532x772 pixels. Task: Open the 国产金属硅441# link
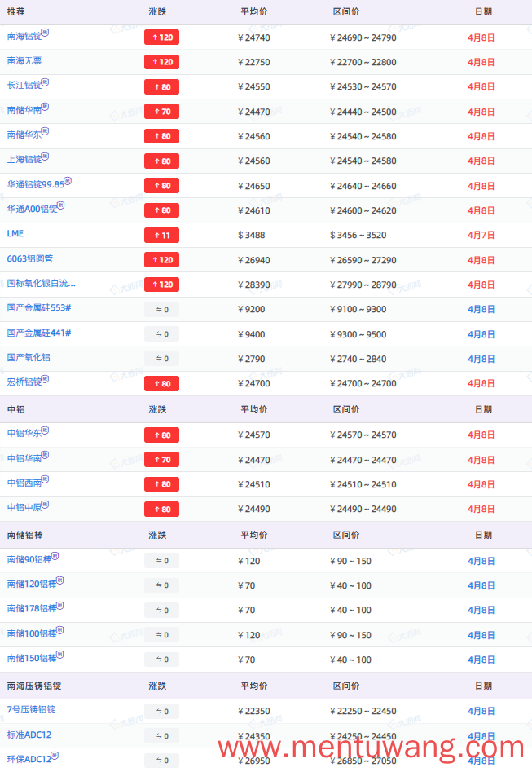39,333
